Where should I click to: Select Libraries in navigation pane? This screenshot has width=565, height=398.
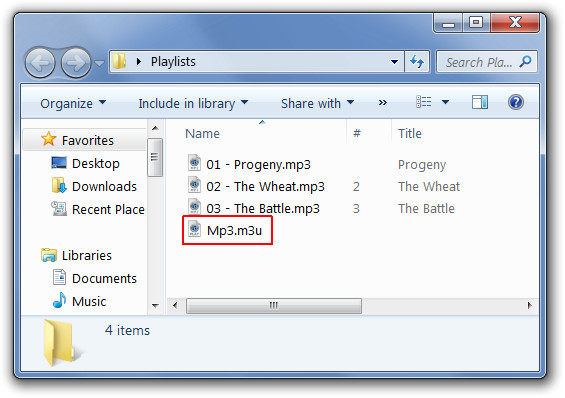pyautogui.click(x=87, y=256)
